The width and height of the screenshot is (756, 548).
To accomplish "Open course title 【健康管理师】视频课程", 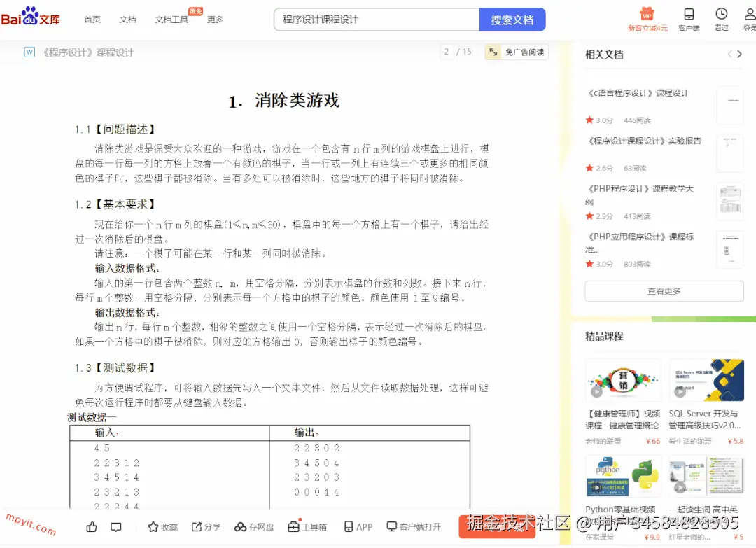I will (622, 419).
